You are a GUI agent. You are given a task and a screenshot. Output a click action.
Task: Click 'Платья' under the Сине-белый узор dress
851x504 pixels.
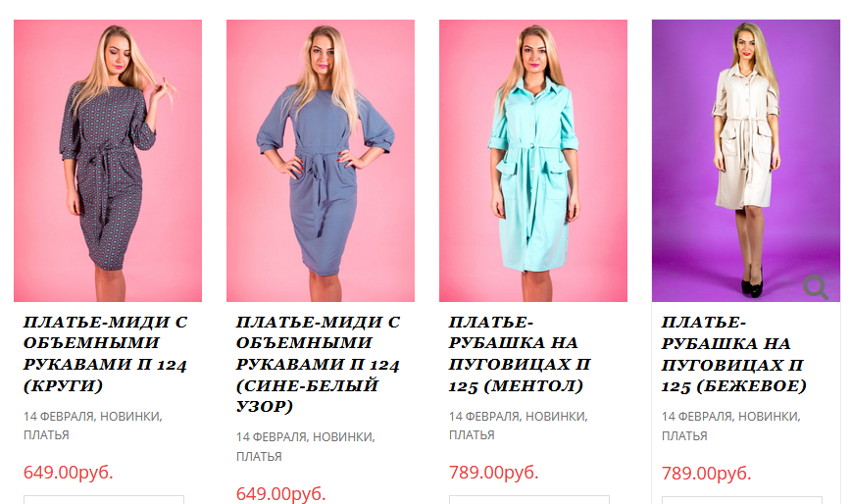pyautogui.click(x=259, y=456)
